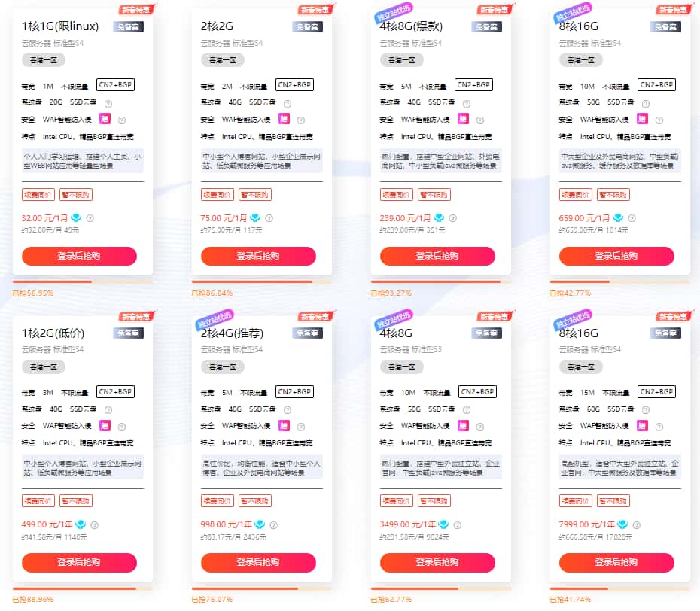Click the 续费同价 tag in 4核8G(爆款) card
The width and height of the screenshot is (700, 611).
396,194
